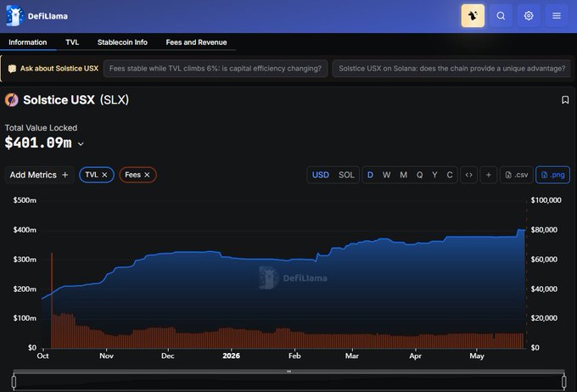
Task: Copy the chart embed code
Action: pyautogui.click(x=468, y=175)
